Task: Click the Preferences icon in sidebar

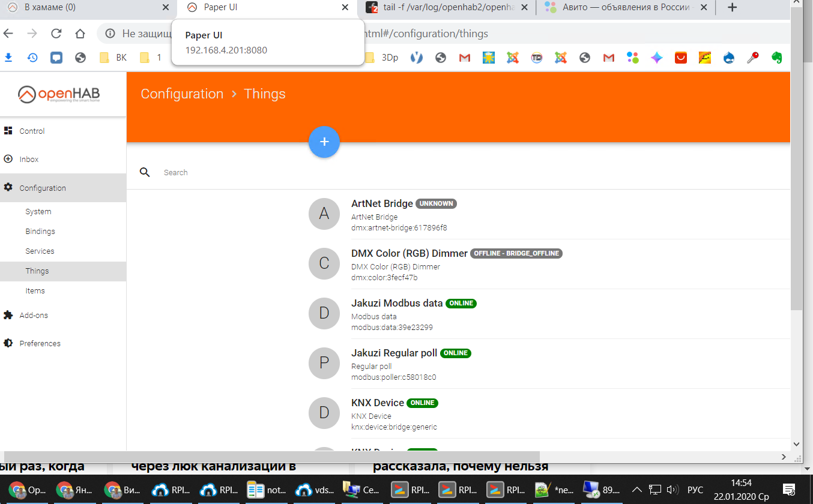Action: coord(8,343)
